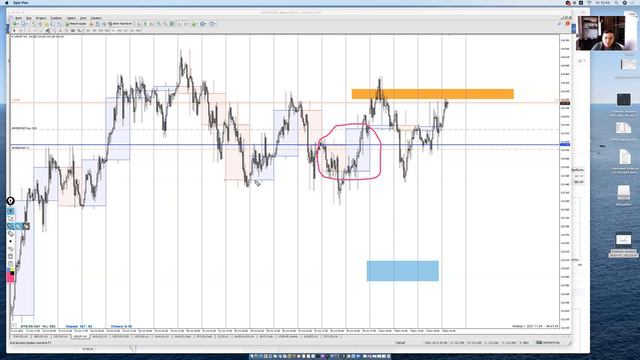
Task: Click the red icon at toolbar's right end
Action: (568, 24)
